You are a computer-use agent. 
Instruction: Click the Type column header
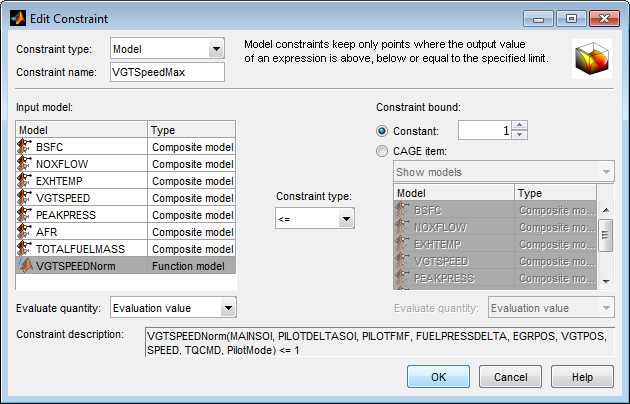[x=191, y=130]
